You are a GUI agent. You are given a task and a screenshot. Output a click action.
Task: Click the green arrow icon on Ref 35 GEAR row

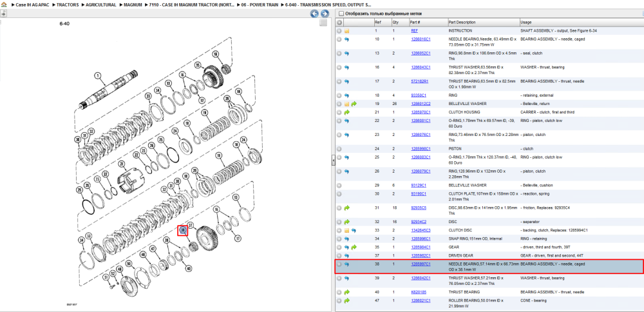(x=354, y=247)
